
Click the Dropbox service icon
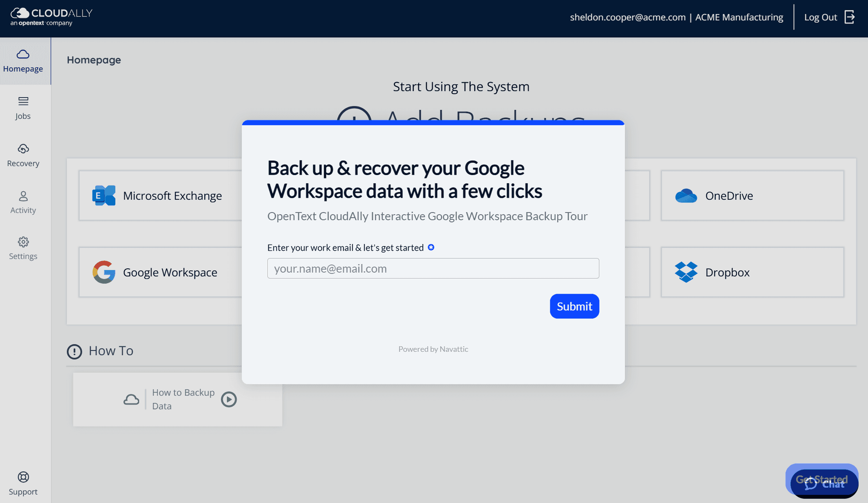tap(686, 272)
